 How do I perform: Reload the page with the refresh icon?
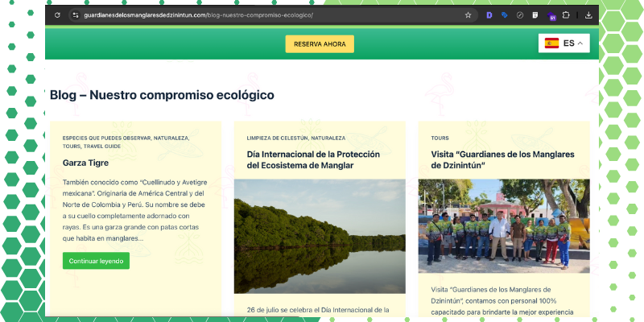(57, 14)
